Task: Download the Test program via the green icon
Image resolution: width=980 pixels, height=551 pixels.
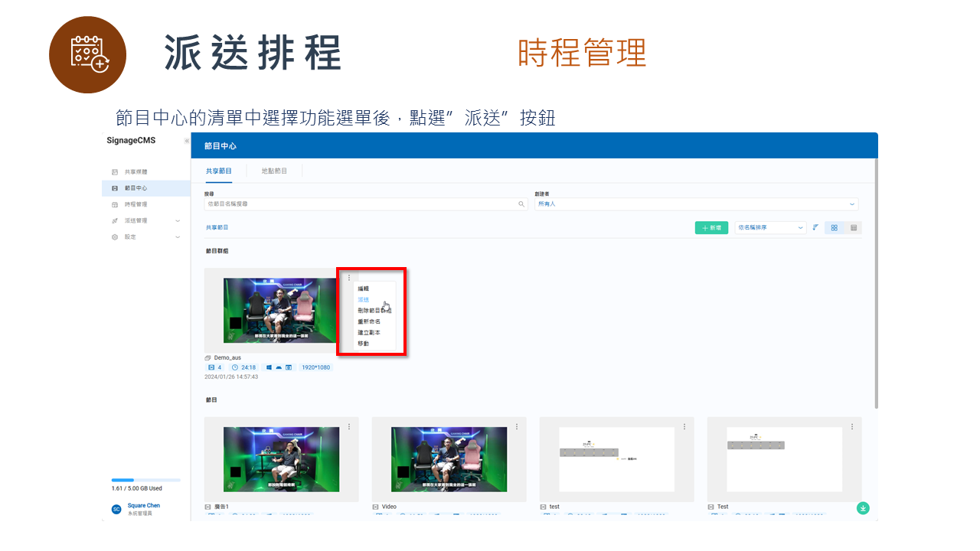Action: click(x=862, y=507)
